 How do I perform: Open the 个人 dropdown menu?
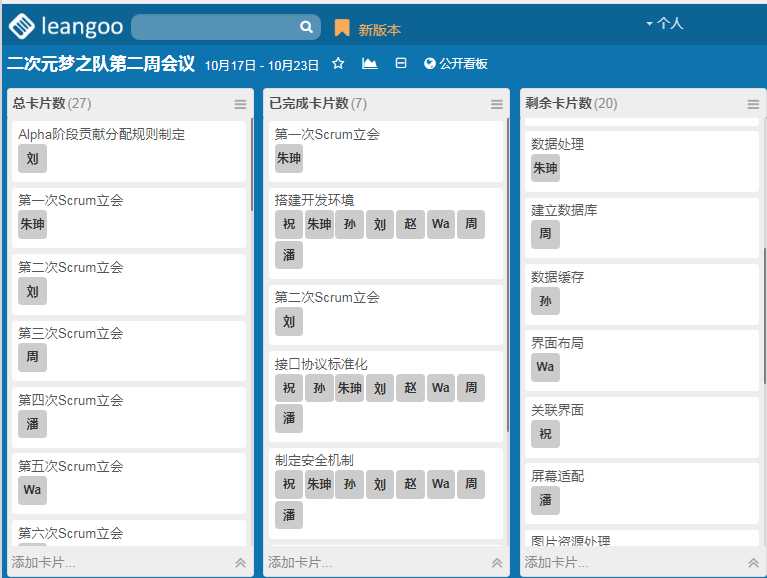(664, 23)
